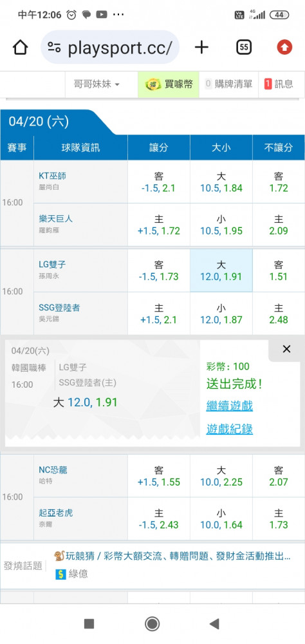Tap the red update arrow icon
305x644 pixels.
[284, 48]
